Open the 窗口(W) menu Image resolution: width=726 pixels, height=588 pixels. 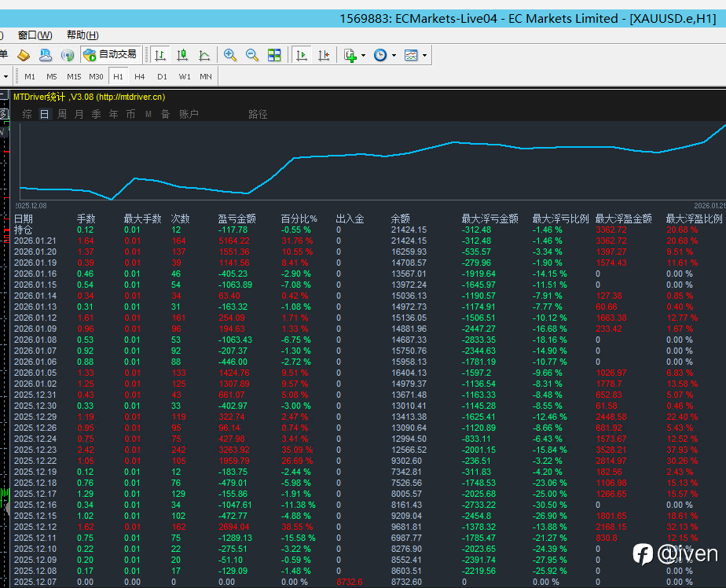click(35, 35)
